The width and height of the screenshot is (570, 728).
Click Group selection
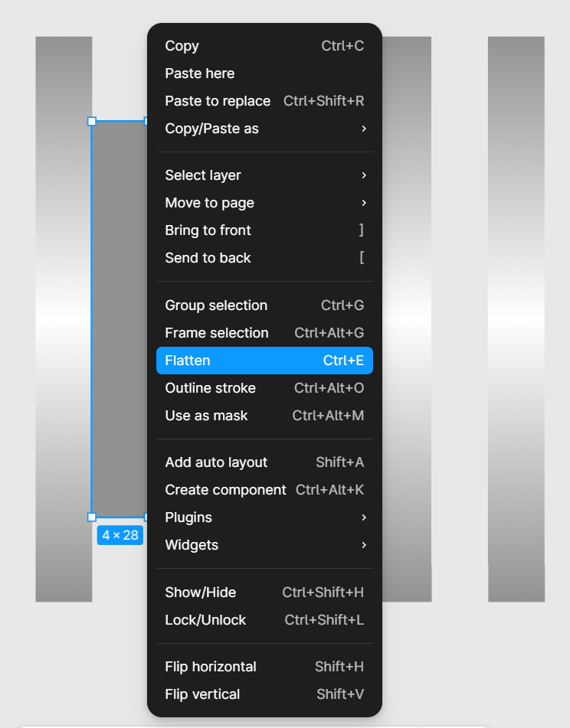[217, 305]
